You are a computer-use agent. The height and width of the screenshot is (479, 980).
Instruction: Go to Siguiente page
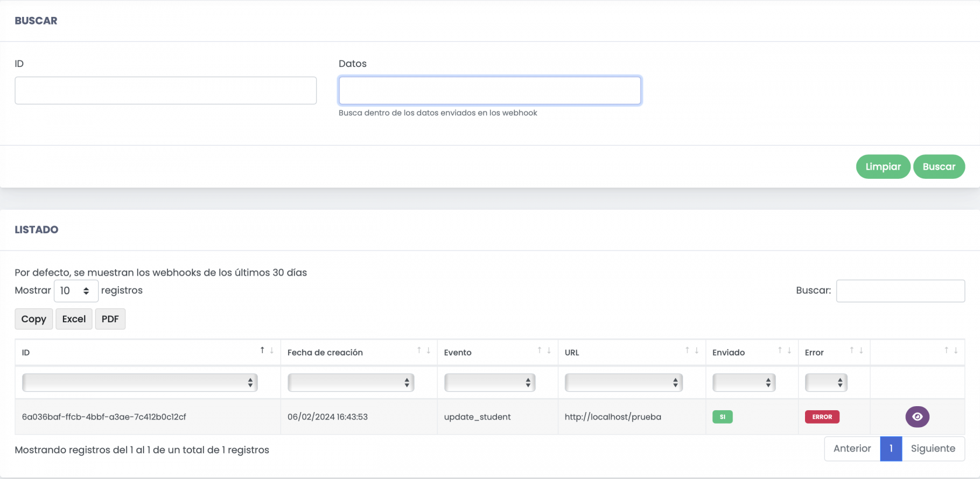click(x=933, y=449)
